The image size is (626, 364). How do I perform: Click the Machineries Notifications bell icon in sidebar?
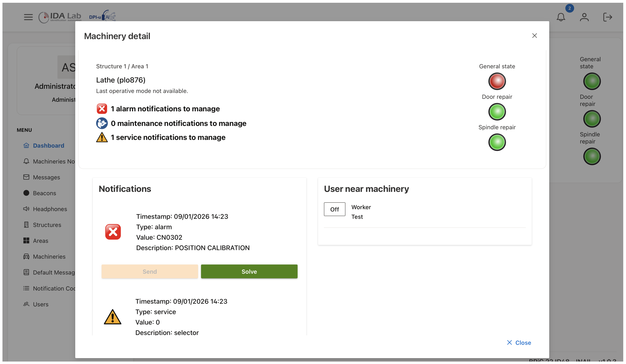click(x=26, y=161)
